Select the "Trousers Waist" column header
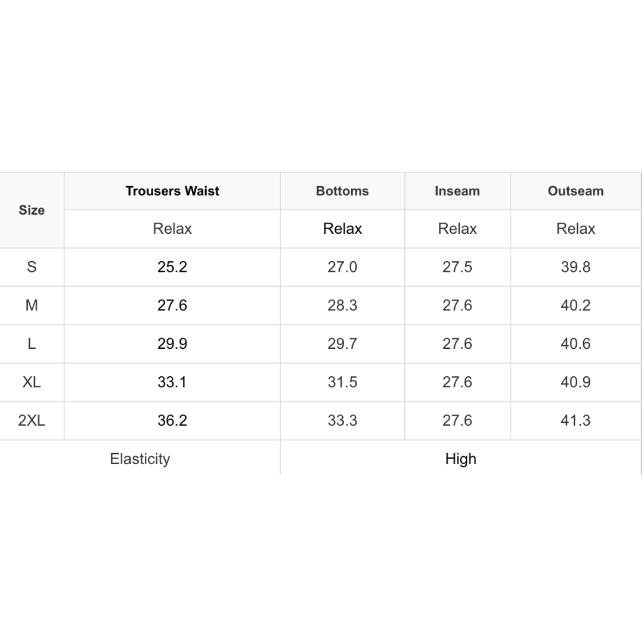The height and width of the screenshot is (644, 644). point(172,191)
